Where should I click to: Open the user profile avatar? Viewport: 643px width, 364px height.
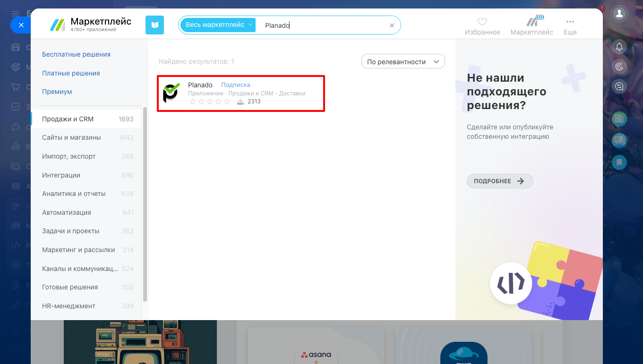coord(619,14)
